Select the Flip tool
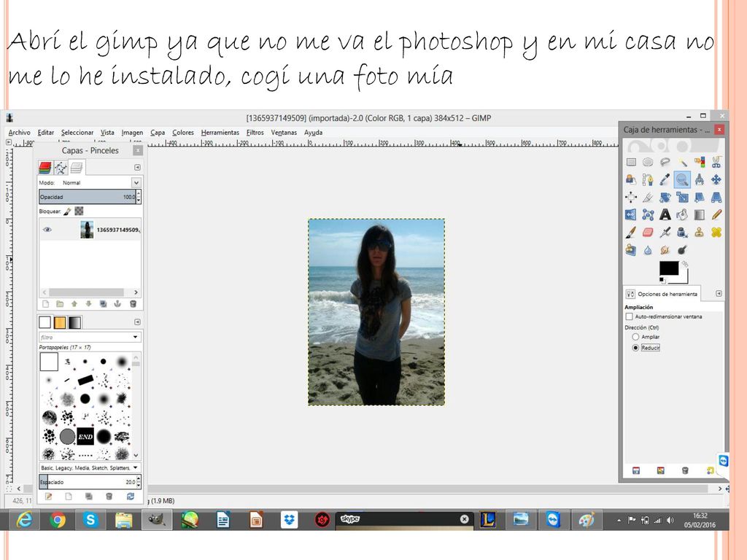Viewport: 747px width, 560px height. pos(631,215)
